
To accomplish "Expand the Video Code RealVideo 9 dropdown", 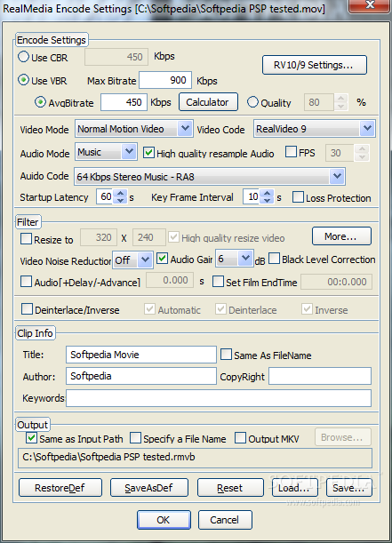I will [x=367, y=129].
